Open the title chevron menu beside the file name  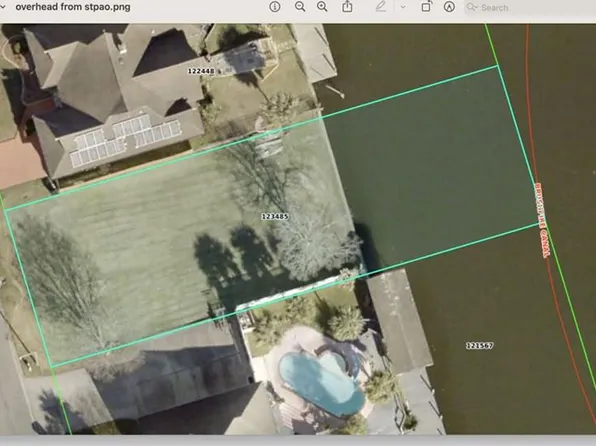(x=3, y=7)
